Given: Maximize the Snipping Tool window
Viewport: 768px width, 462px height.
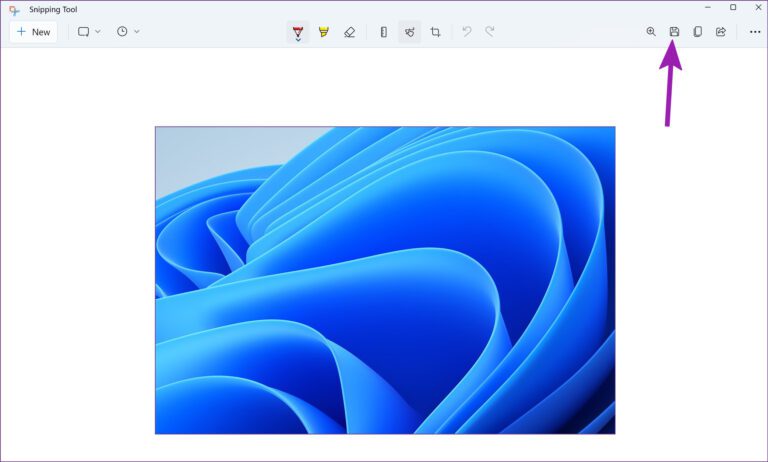Looking at the screenshot, I should (732, 8).
